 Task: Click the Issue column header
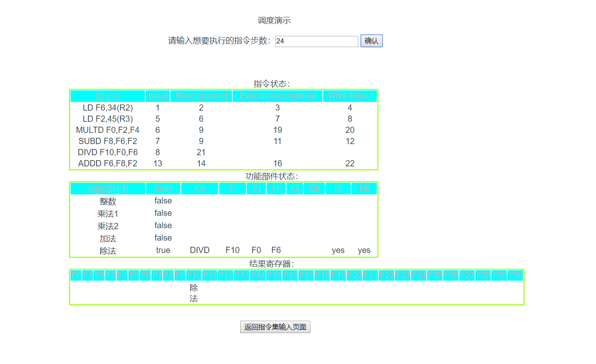[158, 96]
